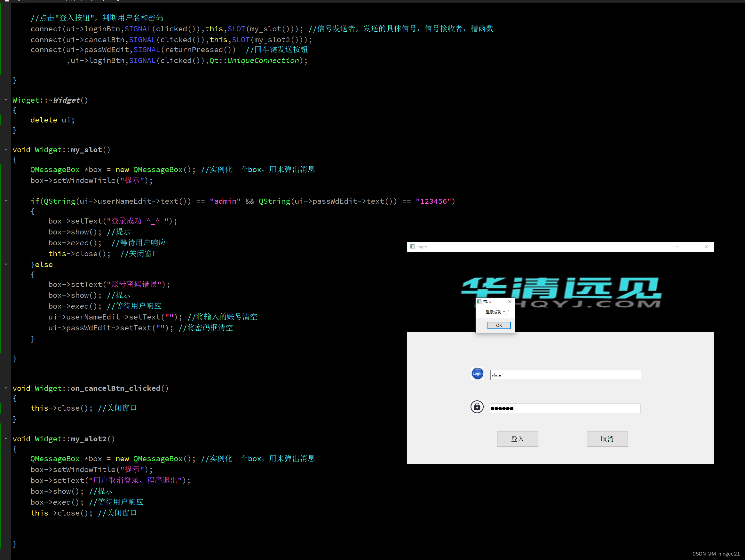Viewport: 745px width, 560px height.
Task: Click the comment //回车键发送按钮
Action: click(x=276, y=50)
